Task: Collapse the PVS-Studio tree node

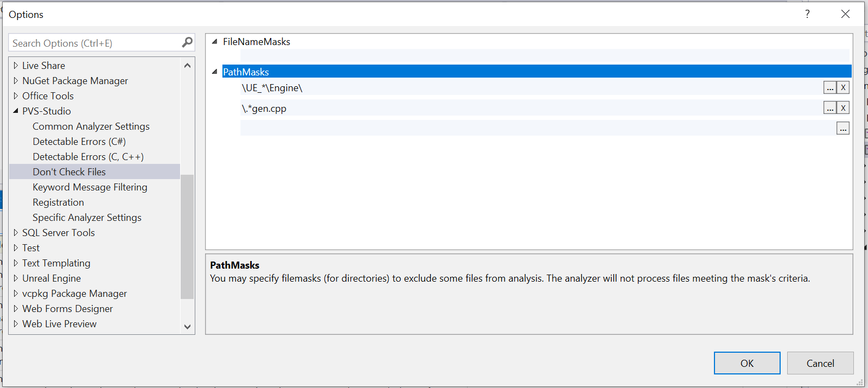Action: click(16, 111)
